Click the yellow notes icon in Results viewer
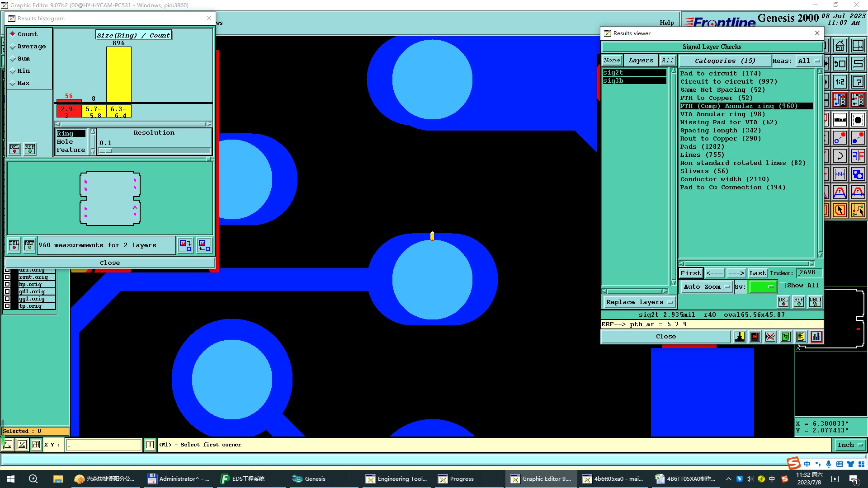Image resolution: width=868 pixels, height=488 pixels. pyautogui.click(x=801, y=337)
